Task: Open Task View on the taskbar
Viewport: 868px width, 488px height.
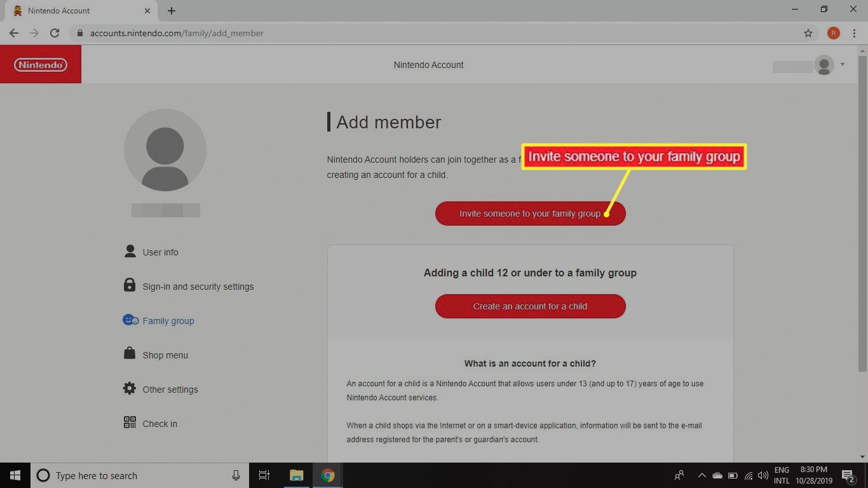Action: (x=264, y=475)
